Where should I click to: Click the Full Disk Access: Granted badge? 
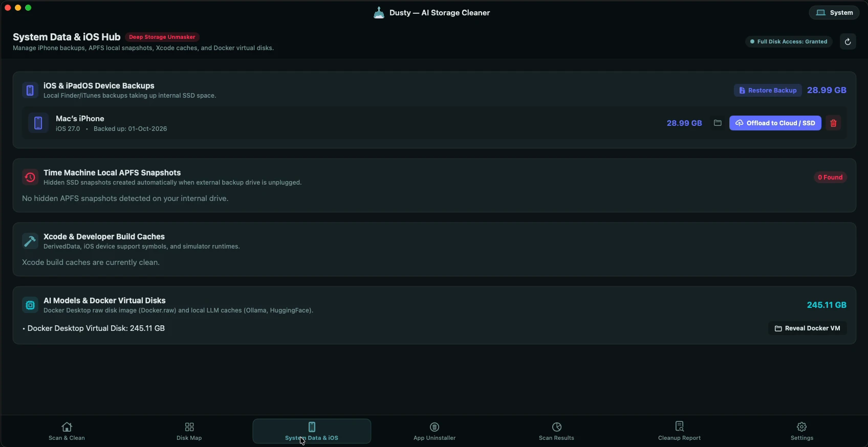pyautogui.click(x=789, y=42)
